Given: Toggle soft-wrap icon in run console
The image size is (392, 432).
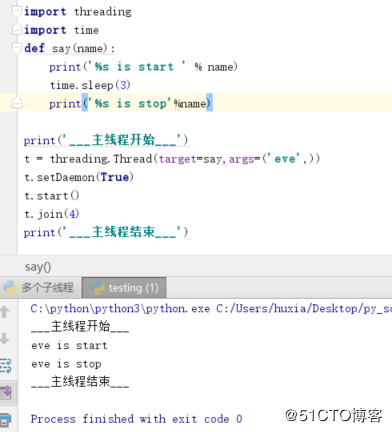Looking at the screenshot, I should (6, 365).
